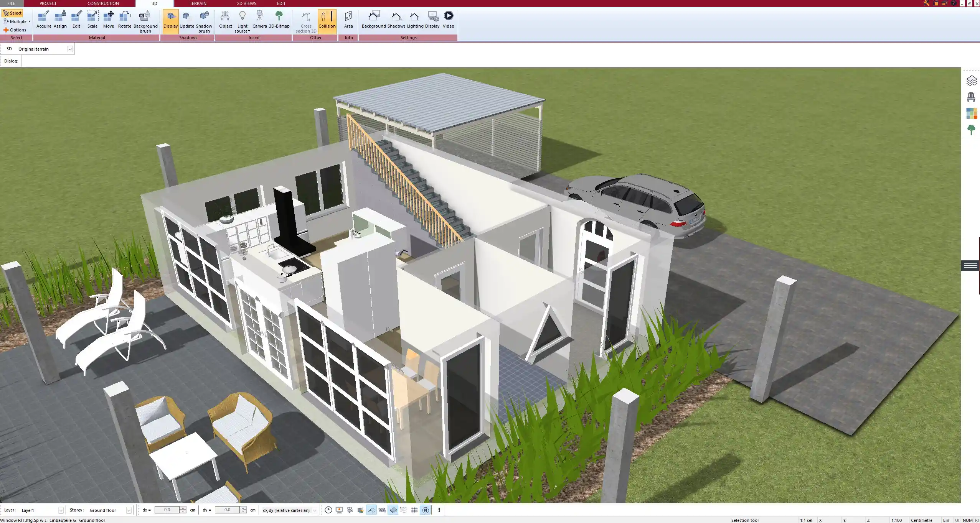Open the dx,dy relative cartesian coordinate dropdown
The width and height of the screenshot is (980, 523).
(314, 510)
